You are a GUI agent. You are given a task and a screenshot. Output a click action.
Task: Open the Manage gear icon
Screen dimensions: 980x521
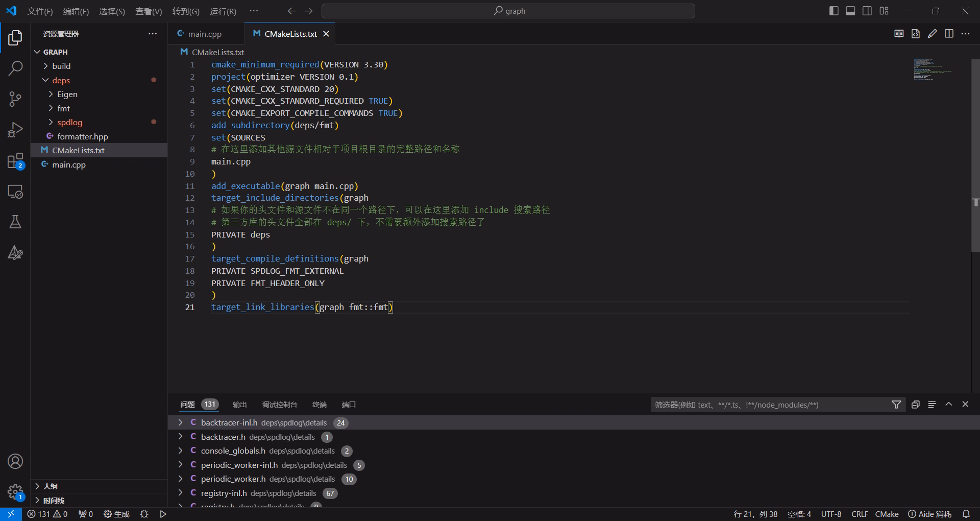click(x=15, y=492)
